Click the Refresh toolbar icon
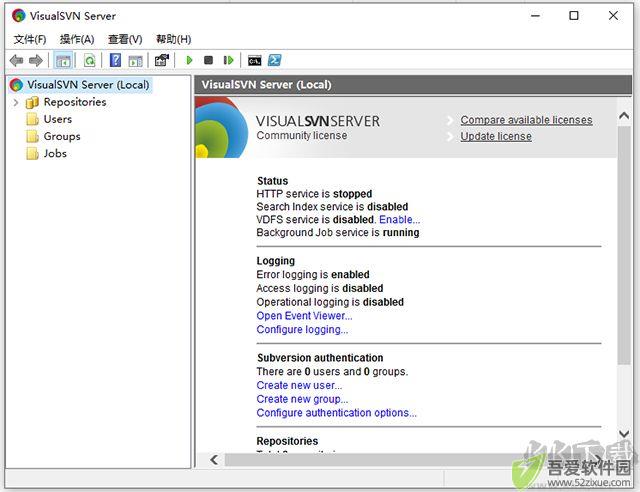This screenshot has width=640, height=492. point(89,61)
